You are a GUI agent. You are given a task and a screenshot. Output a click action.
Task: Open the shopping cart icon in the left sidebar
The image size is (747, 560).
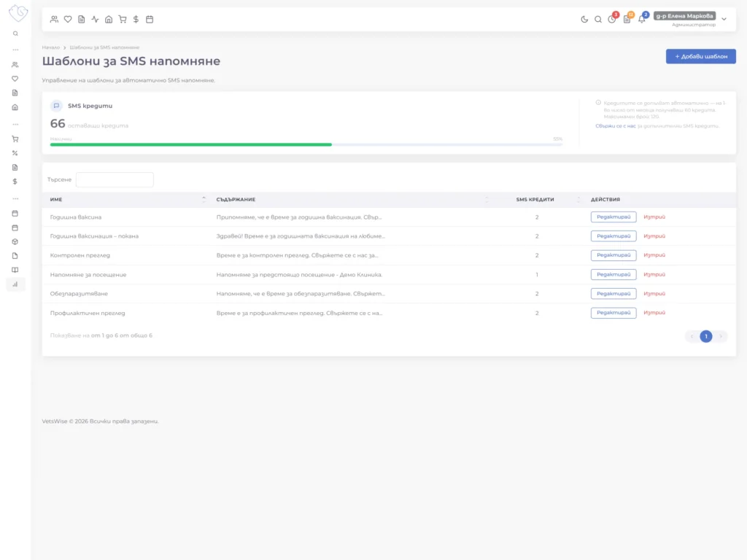click(x=15, y=139)
